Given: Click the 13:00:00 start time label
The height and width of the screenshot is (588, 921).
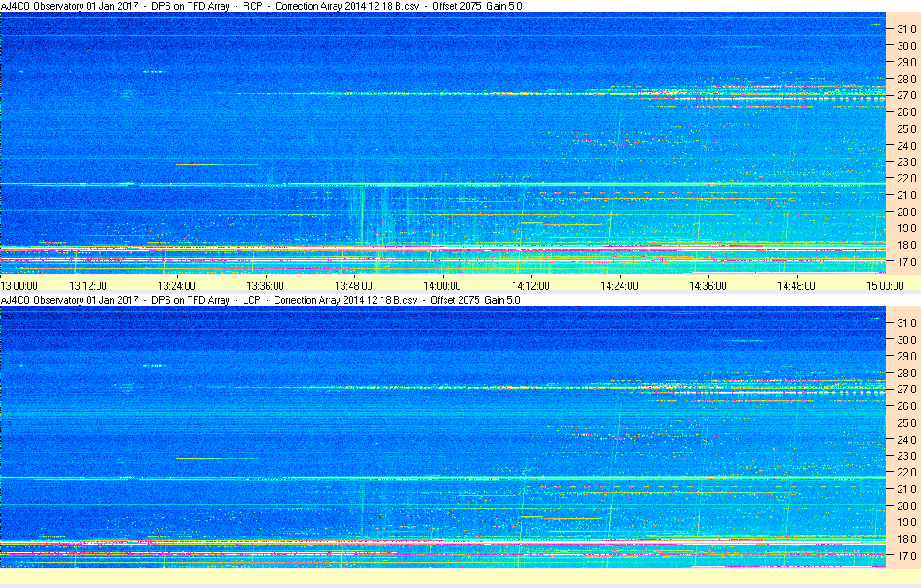Looking at the screenshot, I should (x=19, y=285).
